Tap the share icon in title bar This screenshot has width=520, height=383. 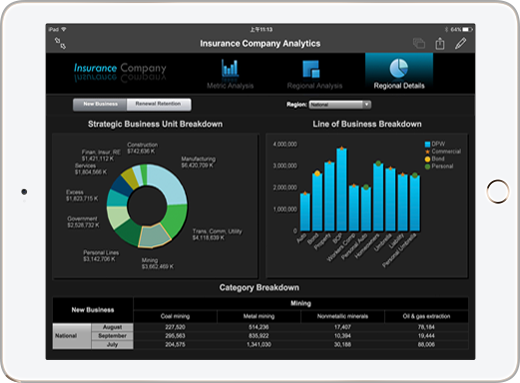point(440,43)
